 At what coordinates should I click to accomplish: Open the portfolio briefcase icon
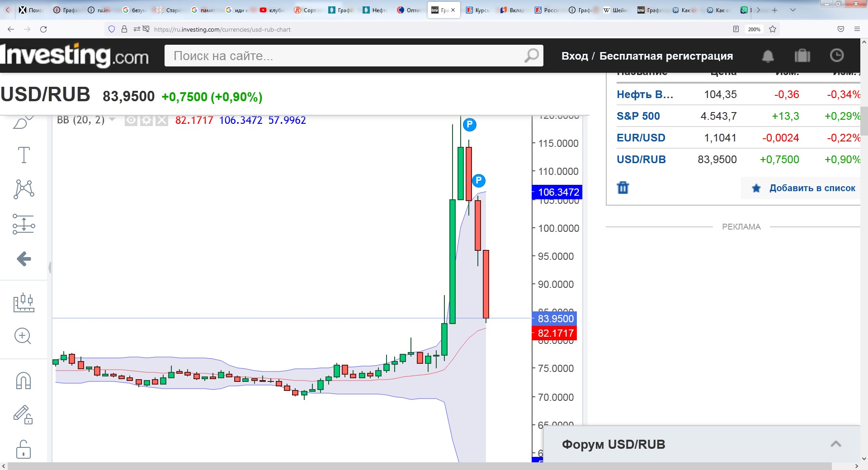[x=802, y=56]
